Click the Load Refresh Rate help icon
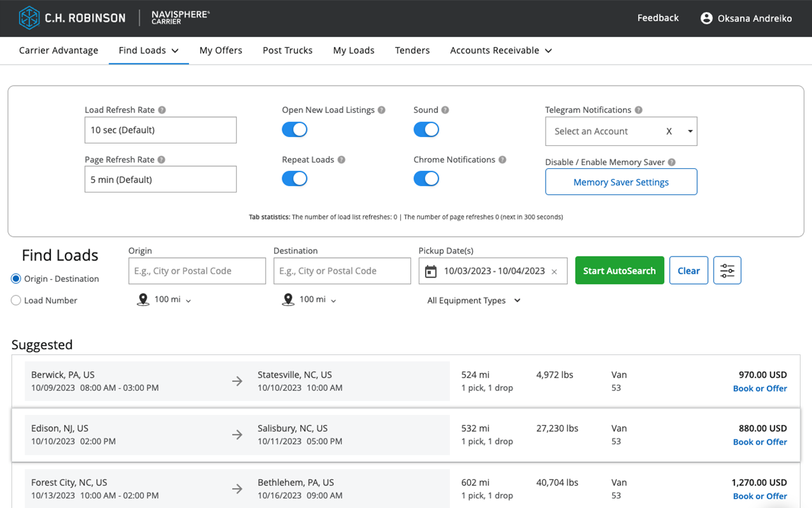The height and width of the screenshot is (508, 812). [162, 110]
